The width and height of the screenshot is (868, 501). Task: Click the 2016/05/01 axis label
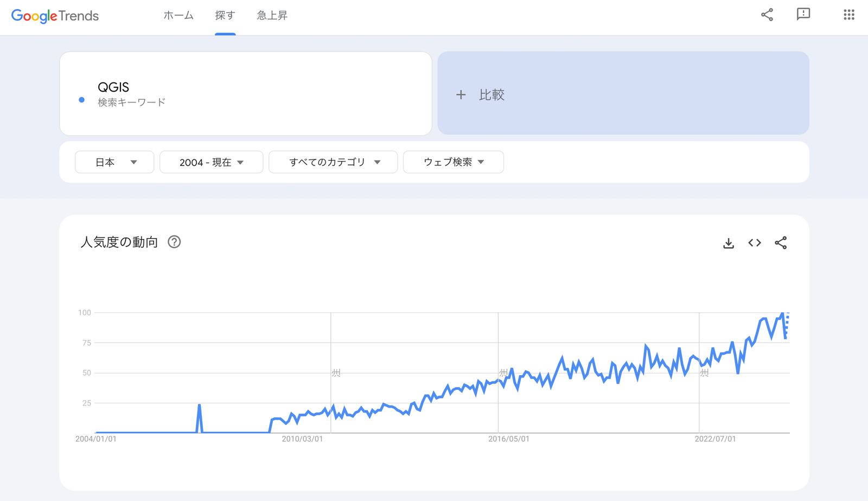(x=509, y=439)
